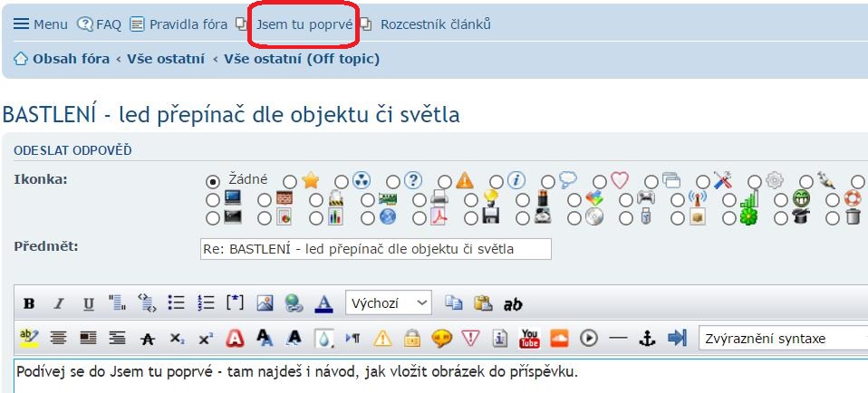Open the FAQ page
Screen dimensions: 868x393
click(x=99, y=24)
